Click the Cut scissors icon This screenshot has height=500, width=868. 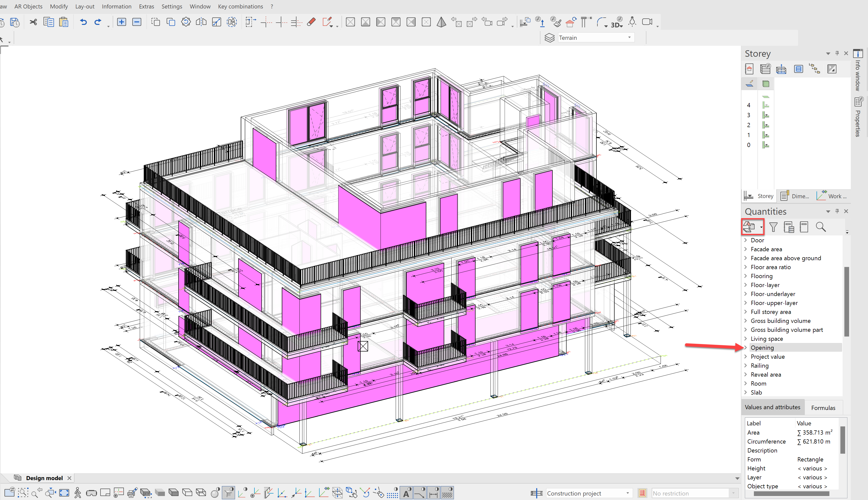coord(33,22)
